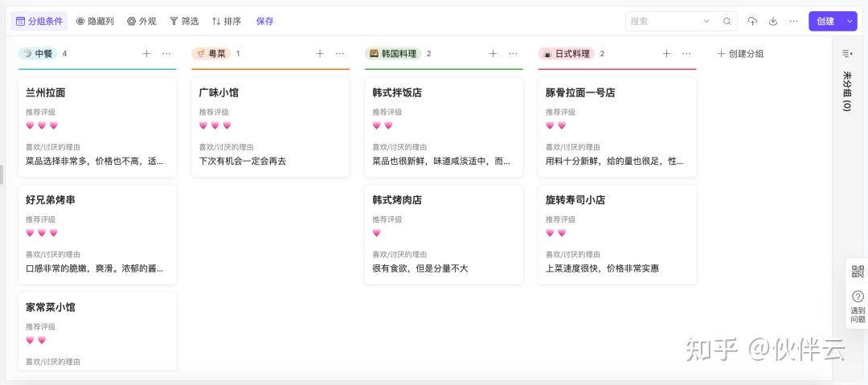Open more options for 粤菜 group

tap(340, 54)
